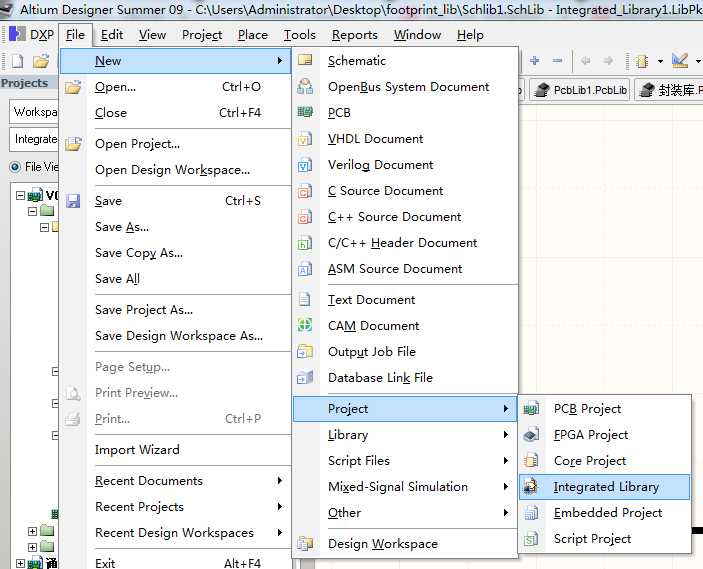The width and height of the screenshot is (703, 569).
Task: Click the Projects panel header
Action: coord(29,83)
